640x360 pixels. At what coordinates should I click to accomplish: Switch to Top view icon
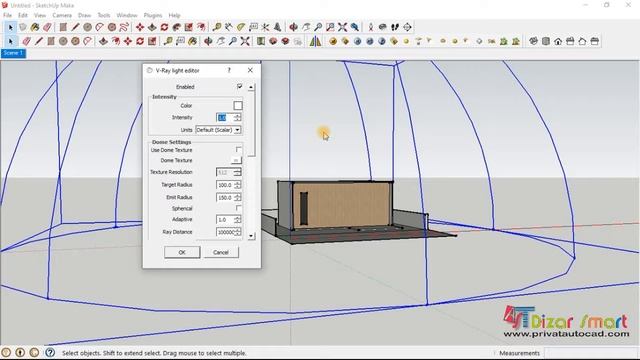click(546, 41)
